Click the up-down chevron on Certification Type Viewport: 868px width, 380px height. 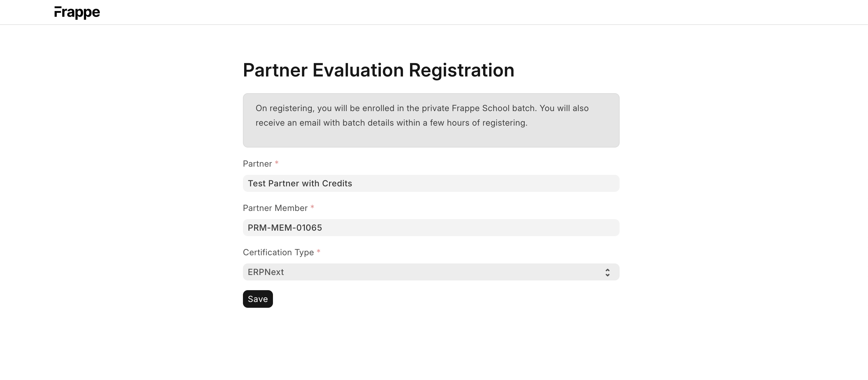(x=607, y=272)
